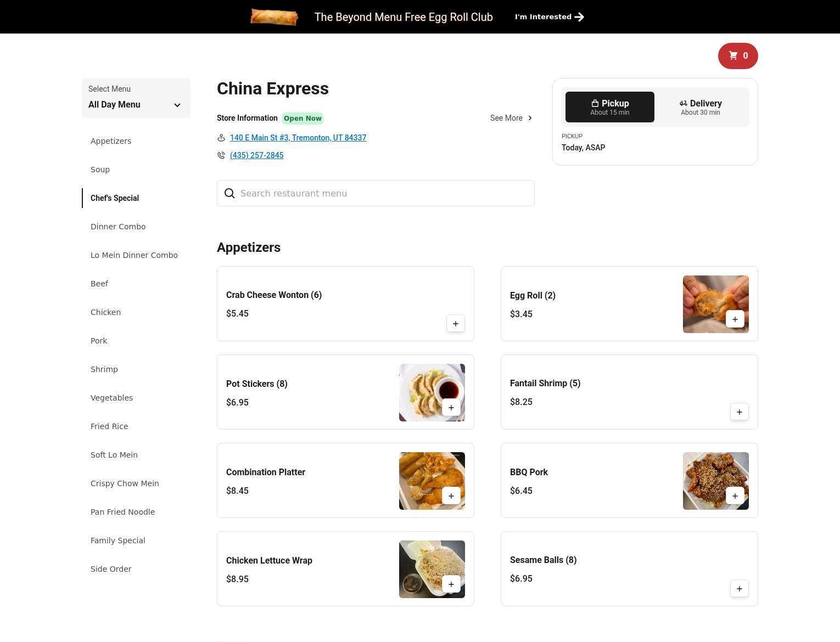View the Egg Roll photo
This screenshot has width=840, height=642.
pyautogui.click(x=716, y=304)
